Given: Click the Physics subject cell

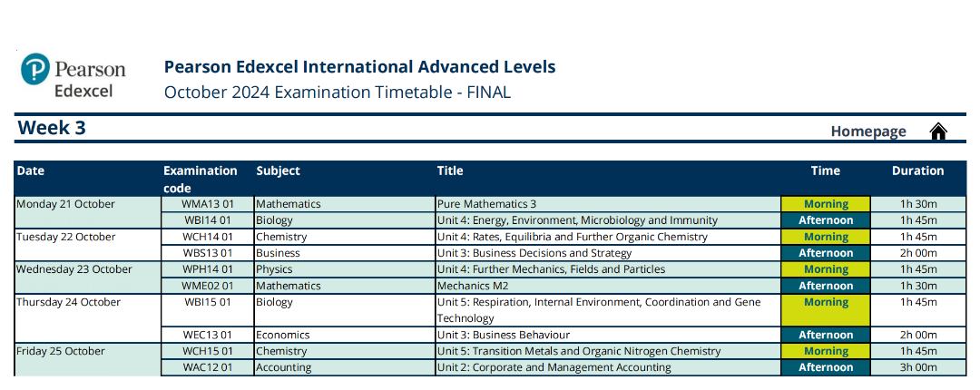Looking at the screenshot, I should [345, 269].
